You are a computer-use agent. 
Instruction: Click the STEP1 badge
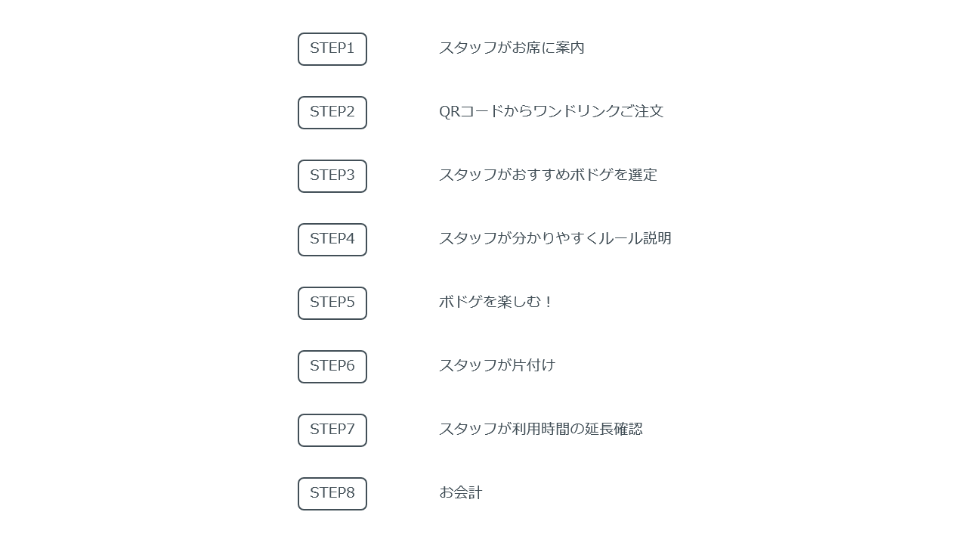332,49
